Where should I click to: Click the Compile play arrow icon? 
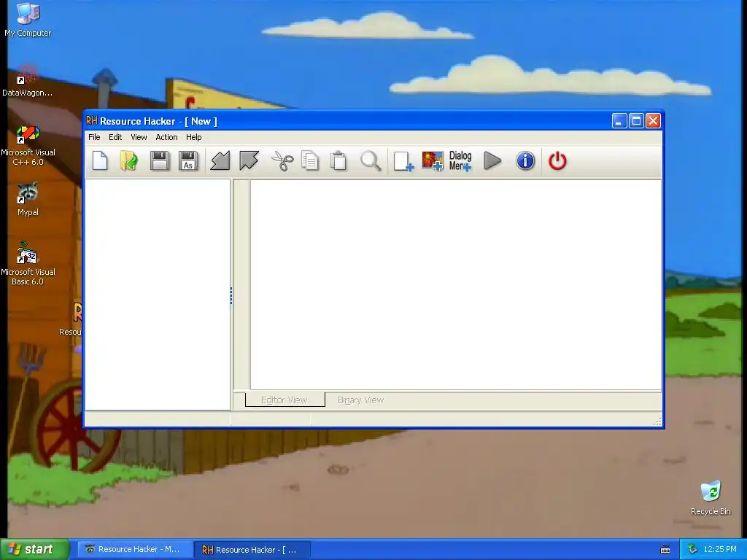pos(492,160)
